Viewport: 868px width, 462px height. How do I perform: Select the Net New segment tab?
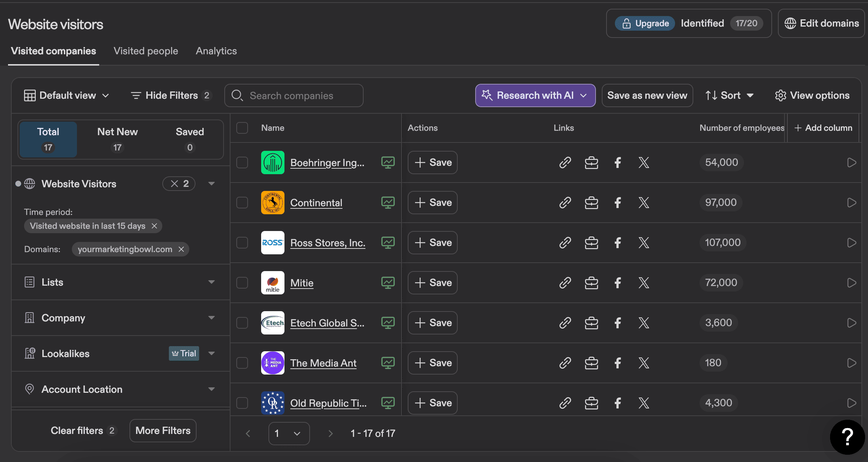117,139
